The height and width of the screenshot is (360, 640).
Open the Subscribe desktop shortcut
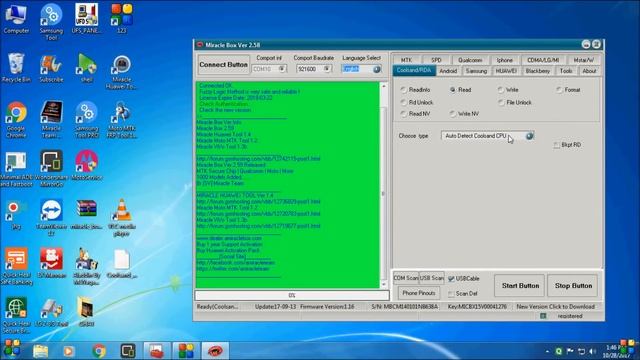click(51, 68)
